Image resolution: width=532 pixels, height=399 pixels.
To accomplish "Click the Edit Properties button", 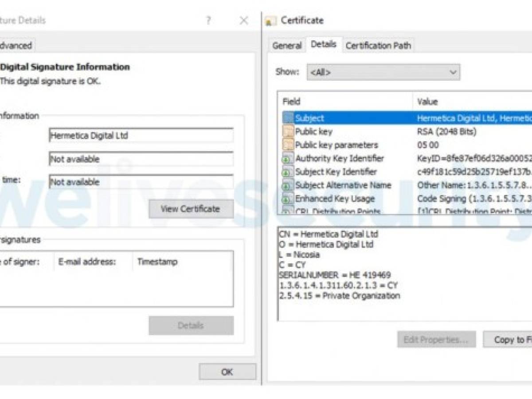I will pos(436,340).
